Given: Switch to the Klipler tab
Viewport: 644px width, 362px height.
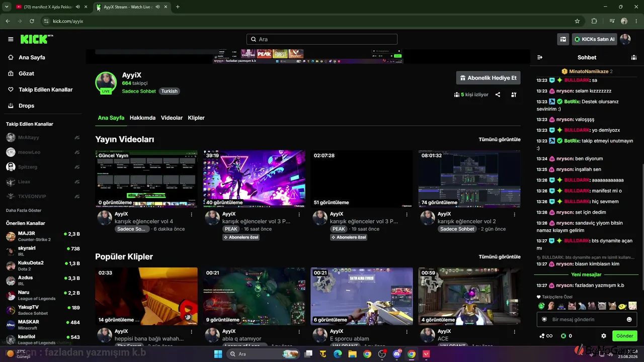Looking at the screenshot, I should (196, 118).
